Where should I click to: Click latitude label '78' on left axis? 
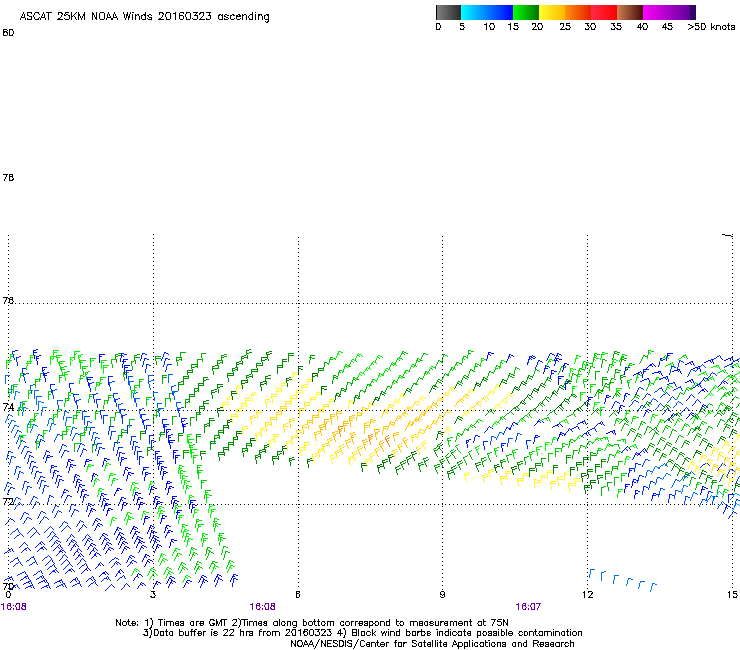pyautogui.click(x=8, y=177)
